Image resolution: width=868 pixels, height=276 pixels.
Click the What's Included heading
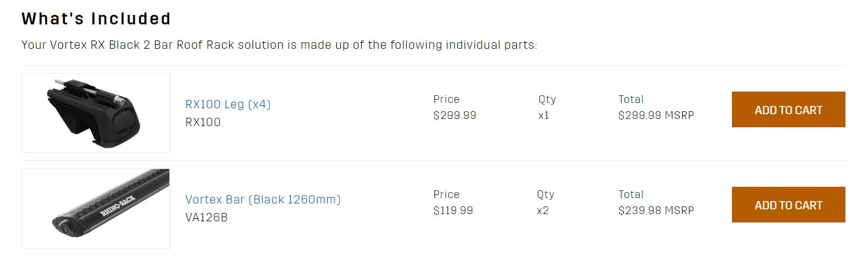[x=96, y=19]
